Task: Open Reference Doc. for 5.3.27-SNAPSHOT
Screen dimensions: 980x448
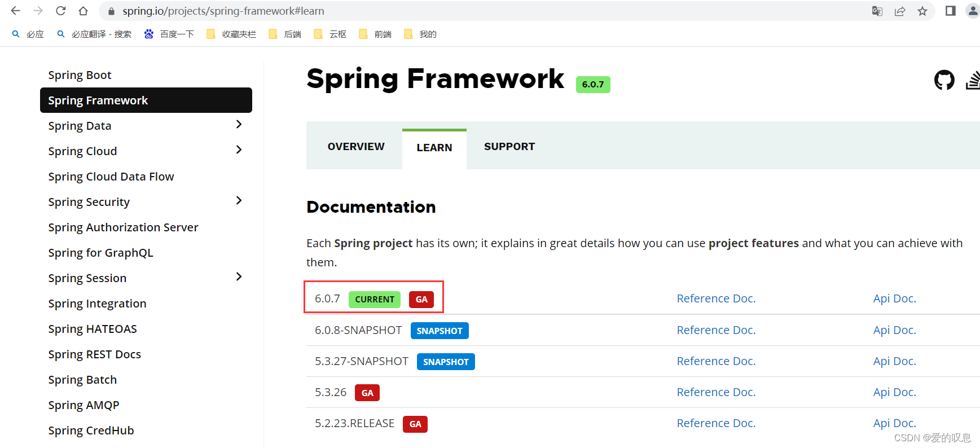Action: pos(716,361)
